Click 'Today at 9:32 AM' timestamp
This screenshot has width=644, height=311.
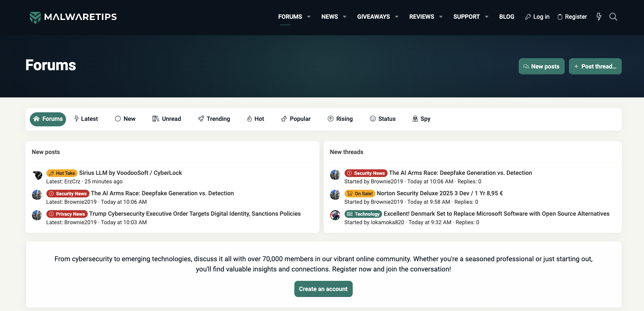[431, 222]
